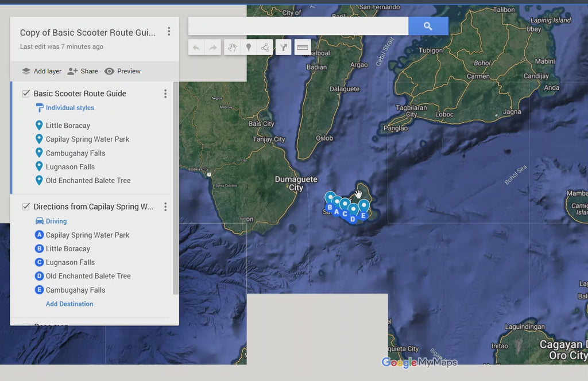Select destination E Cambugahay Falls
This screenshot has width=588, height=381.
75,290
